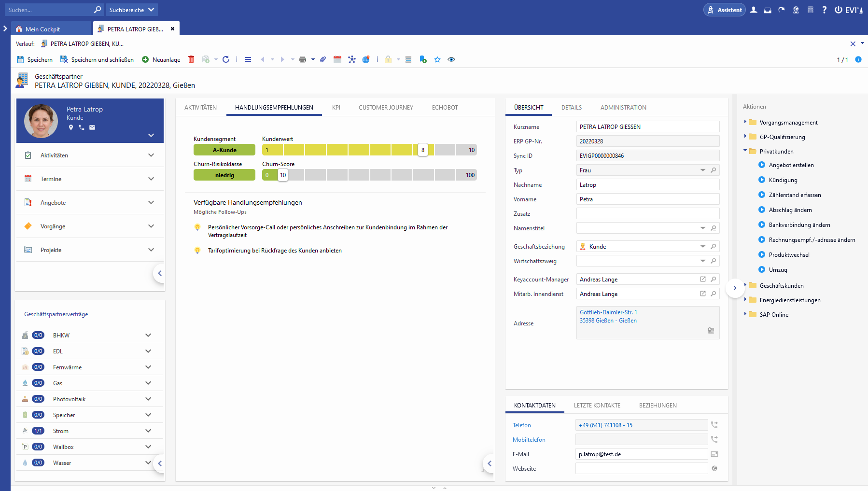Expand the Geschäftskunden folder
This screenshot has width=868, height=491.
[x=745, y=285]
